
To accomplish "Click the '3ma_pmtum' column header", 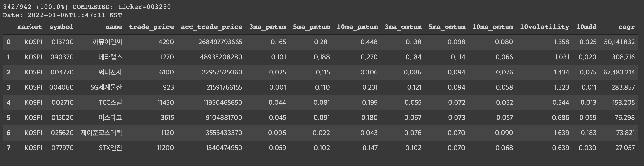I will (268, 27).
